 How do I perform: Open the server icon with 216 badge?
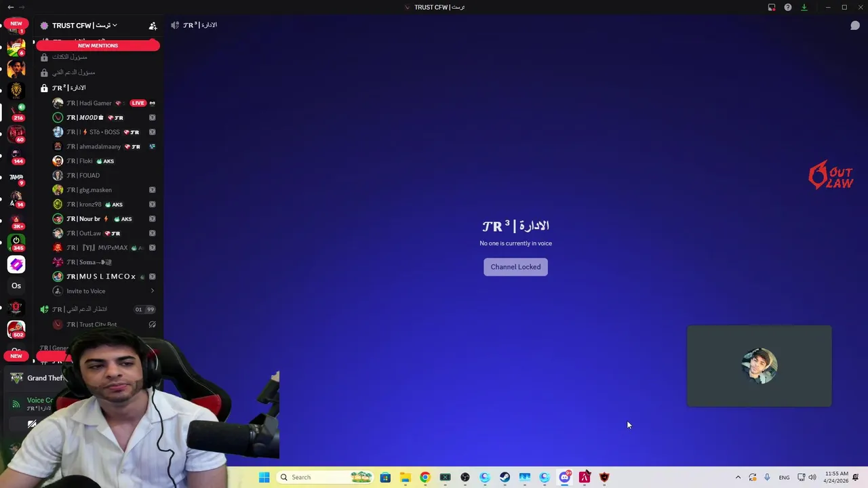tap(16, 112)
